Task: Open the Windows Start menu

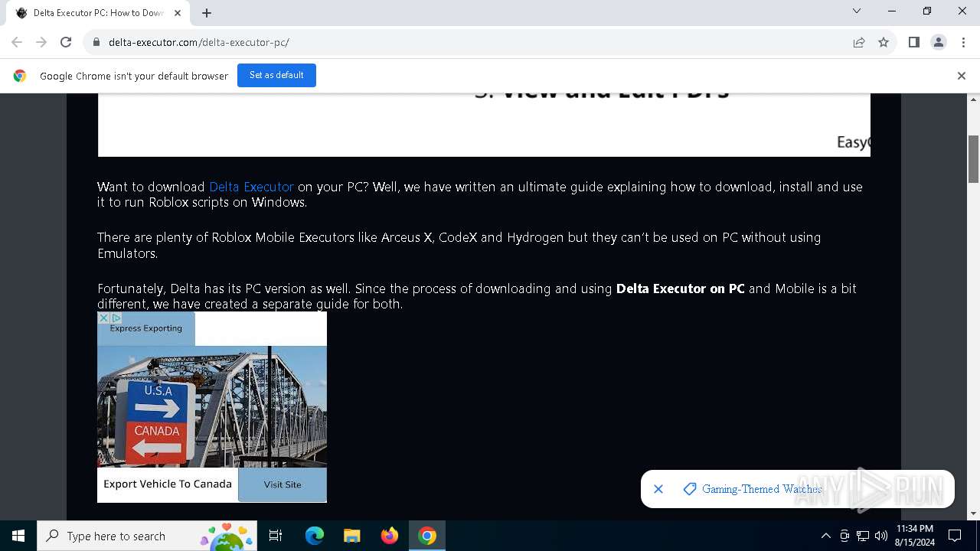Action: coord(18,536)
